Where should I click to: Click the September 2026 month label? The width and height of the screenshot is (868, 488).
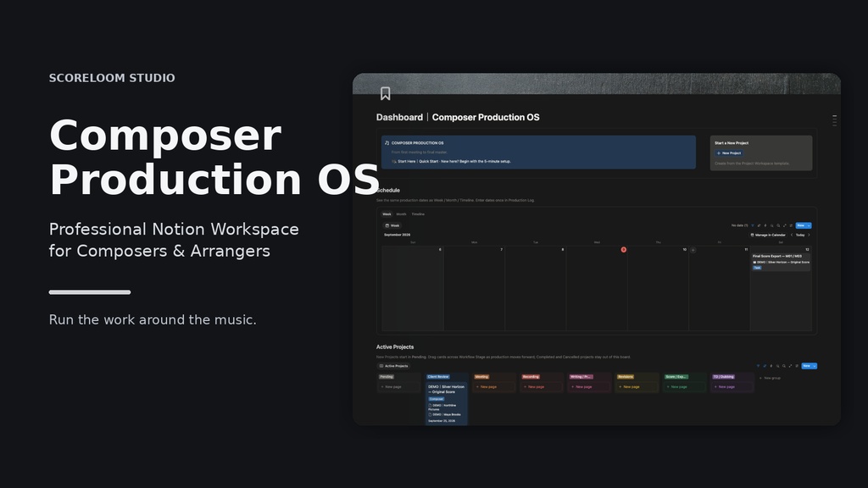pos(397,236)
